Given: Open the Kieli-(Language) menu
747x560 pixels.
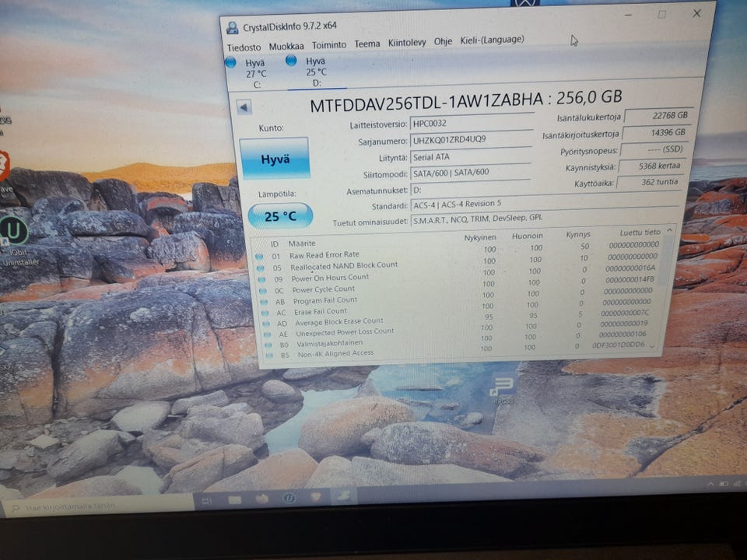Looking at the screenshot, I should click(492, 40).
